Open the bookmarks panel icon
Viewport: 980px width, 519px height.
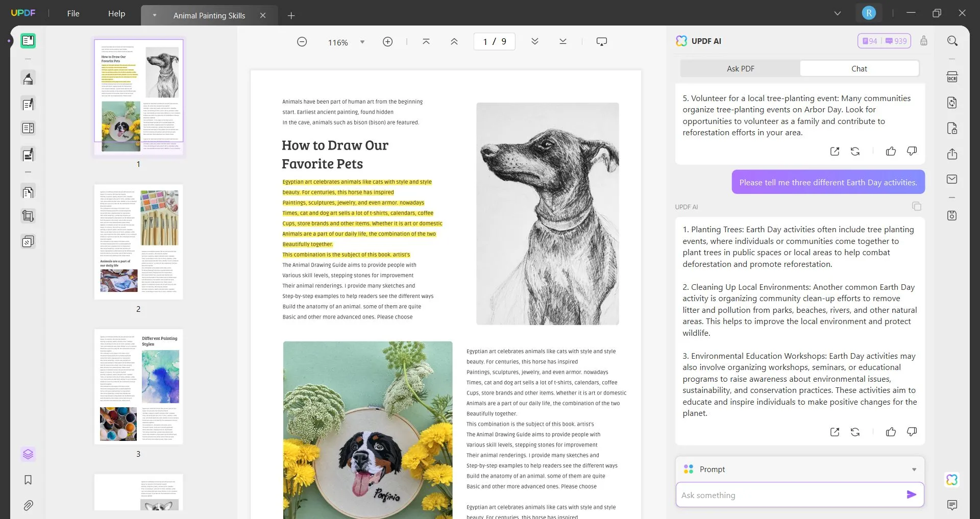[x=28, y=480]
